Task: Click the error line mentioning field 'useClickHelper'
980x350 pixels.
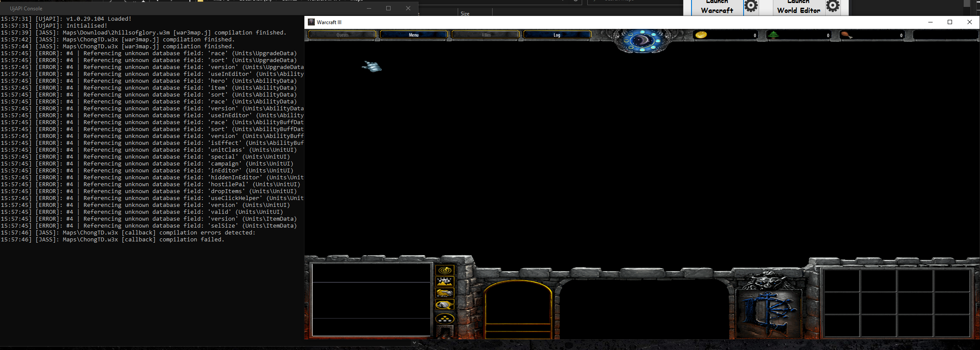Action: coord(152,198)
